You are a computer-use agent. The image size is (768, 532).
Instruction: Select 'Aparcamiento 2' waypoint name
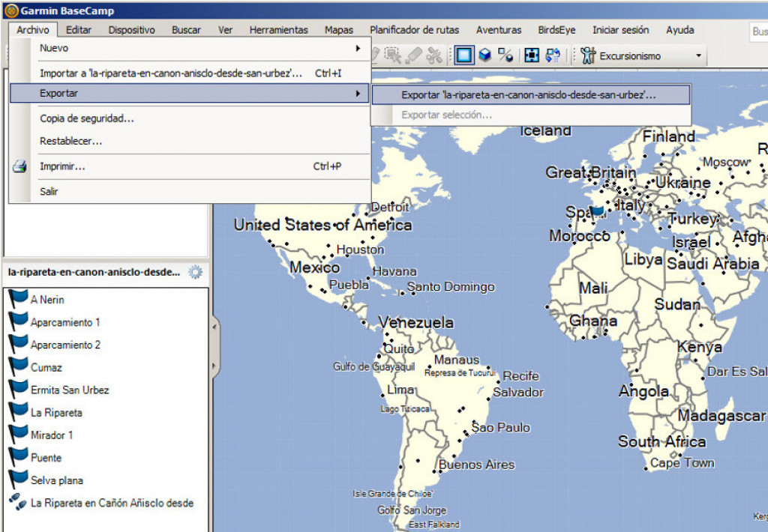click(x=65, y=345)
